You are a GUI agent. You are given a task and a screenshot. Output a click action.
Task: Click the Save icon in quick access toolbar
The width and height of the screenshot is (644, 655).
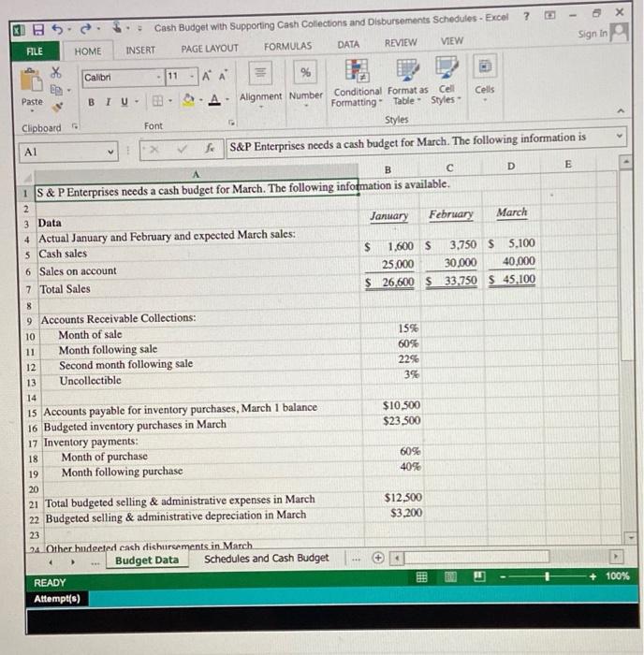pos(38,30)
